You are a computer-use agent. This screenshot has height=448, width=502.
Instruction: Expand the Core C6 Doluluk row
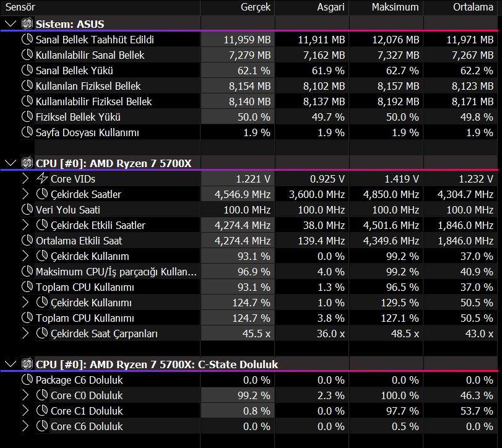tap(25, 426)
